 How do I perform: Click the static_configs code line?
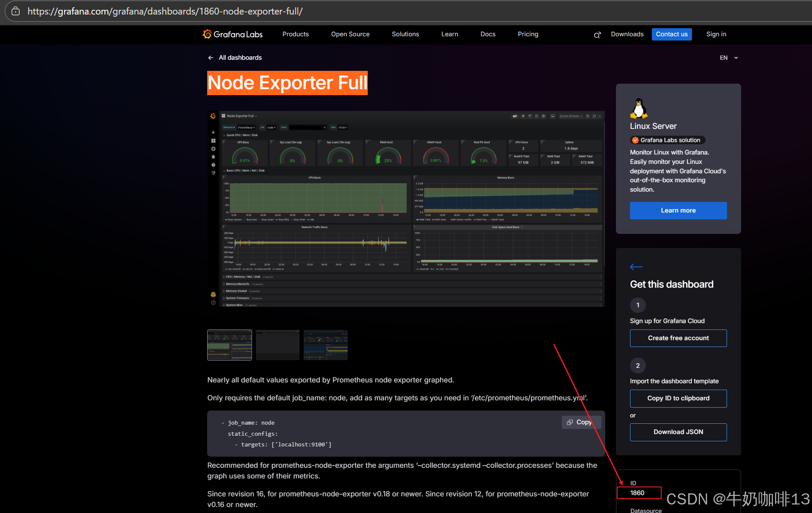(252, 434)
